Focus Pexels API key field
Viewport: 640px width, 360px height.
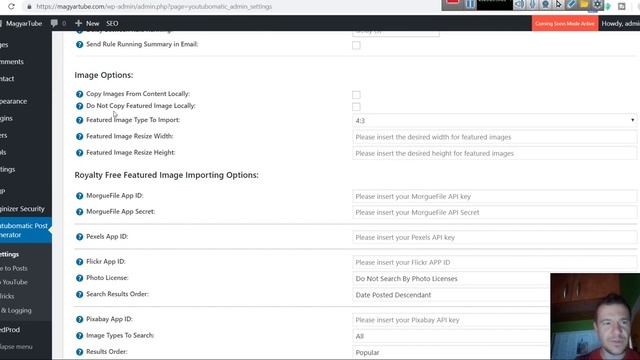coord(494,237)
